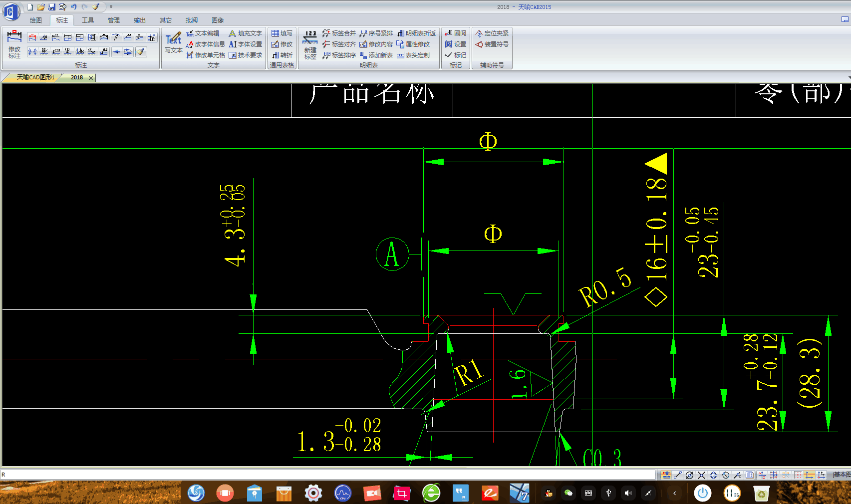Select the angle dimension tool
The height and width of the screenshot is (504, 851).
pyautogui.click(x=44, y=37)
